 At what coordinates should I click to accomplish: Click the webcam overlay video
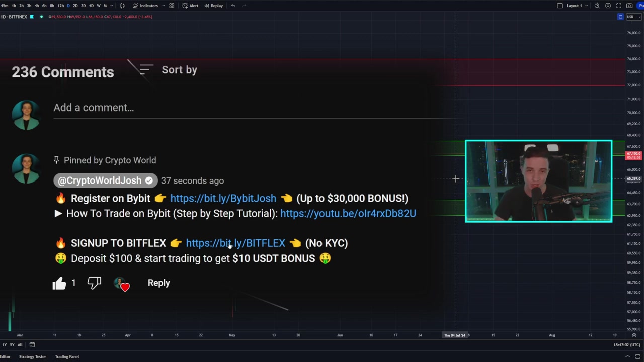pos(538,181)
